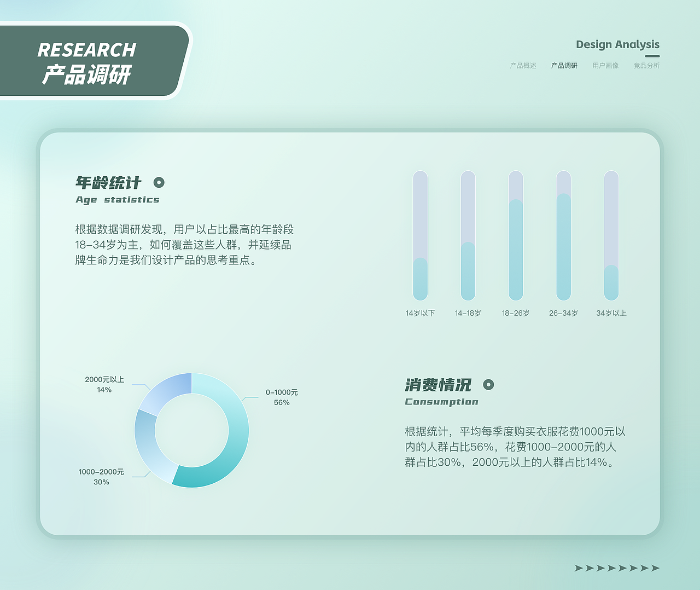Go to the 竞品分析 tab
This screenshot has width=700, height=590.
tap(646, 66)
